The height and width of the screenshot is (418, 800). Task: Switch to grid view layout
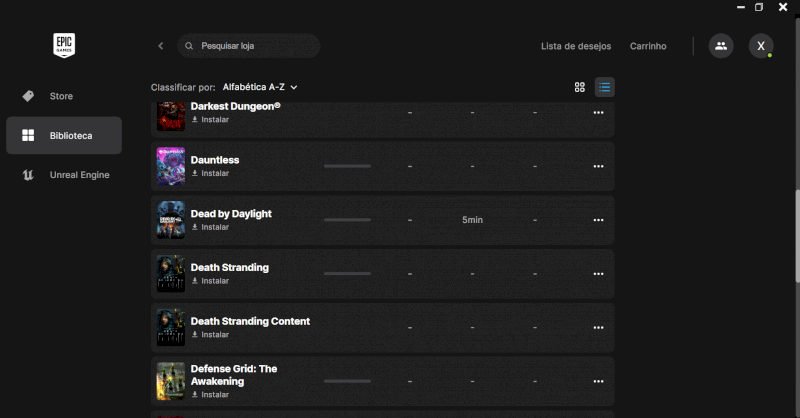tap(579, 87)
